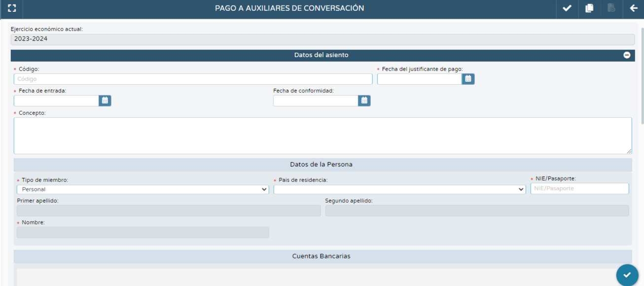Open calendar for Fecha del justificante de pago
Viewport: 644px width, 286px height.
tap(468, 79)
